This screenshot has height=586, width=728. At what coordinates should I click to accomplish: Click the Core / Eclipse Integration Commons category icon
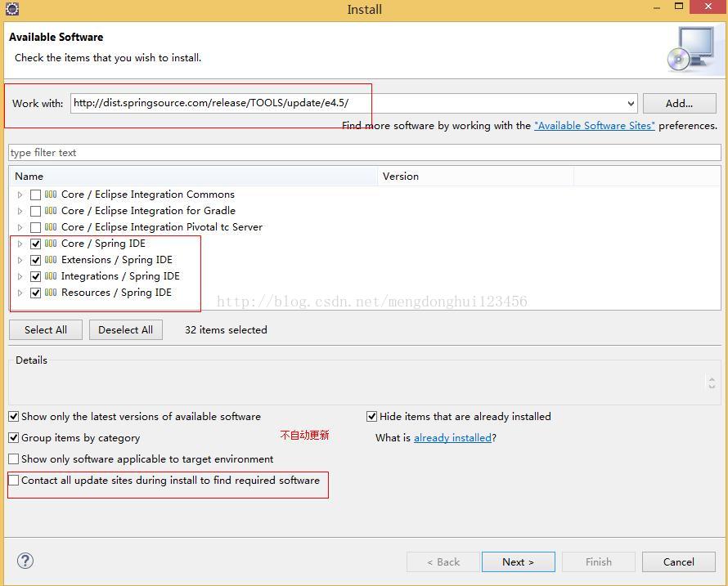[x=51, y=195]
